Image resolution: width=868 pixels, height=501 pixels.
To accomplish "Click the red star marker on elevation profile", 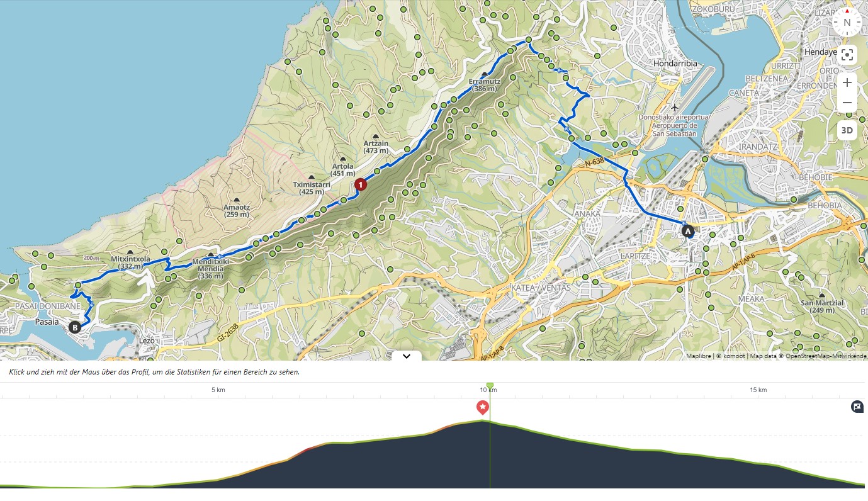I will click(483, 407).
